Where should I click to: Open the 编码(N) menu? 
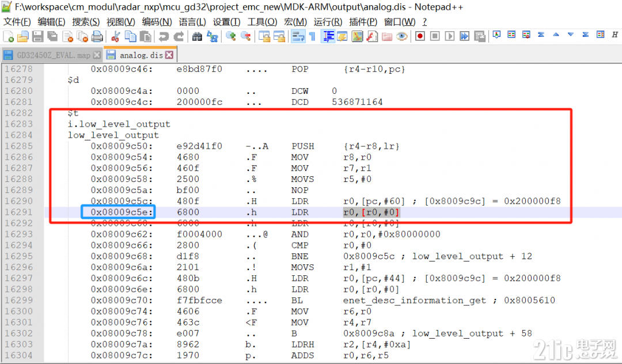tap(157, 22)
